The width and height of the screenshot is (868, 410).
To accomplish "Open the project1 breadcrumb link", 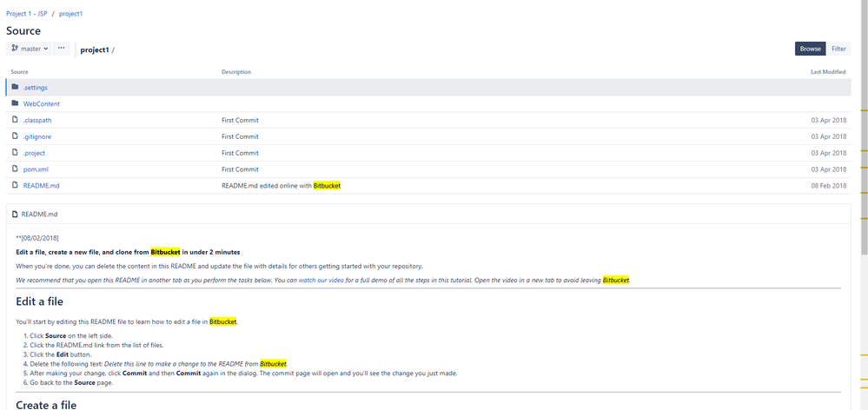I will (71, 14).
